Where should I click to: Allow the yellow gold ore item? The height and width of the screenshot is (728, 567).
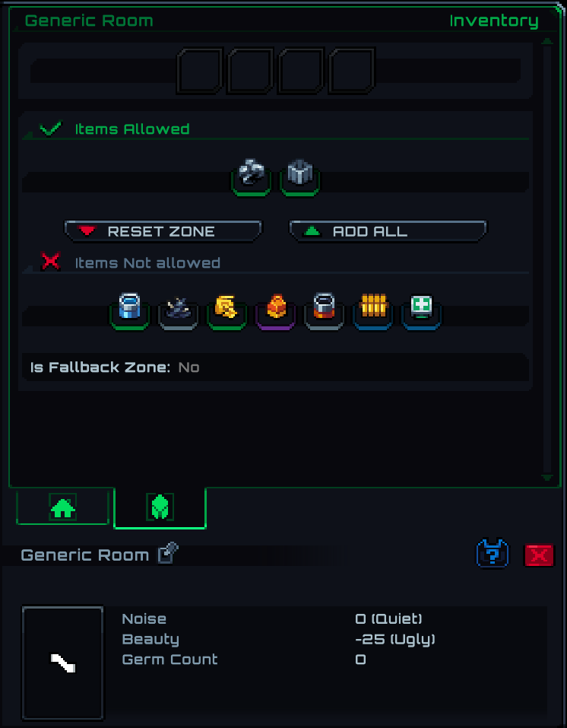pos(227,311)
